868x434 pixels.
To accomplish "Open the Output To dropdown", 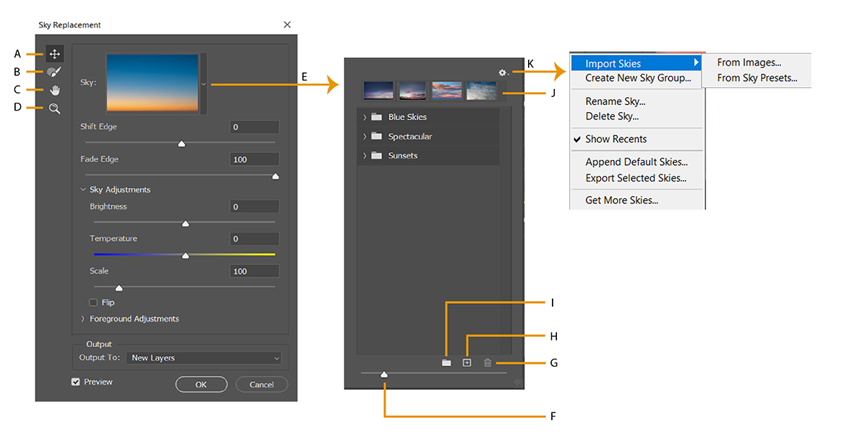I will click(x=204, y=358).
